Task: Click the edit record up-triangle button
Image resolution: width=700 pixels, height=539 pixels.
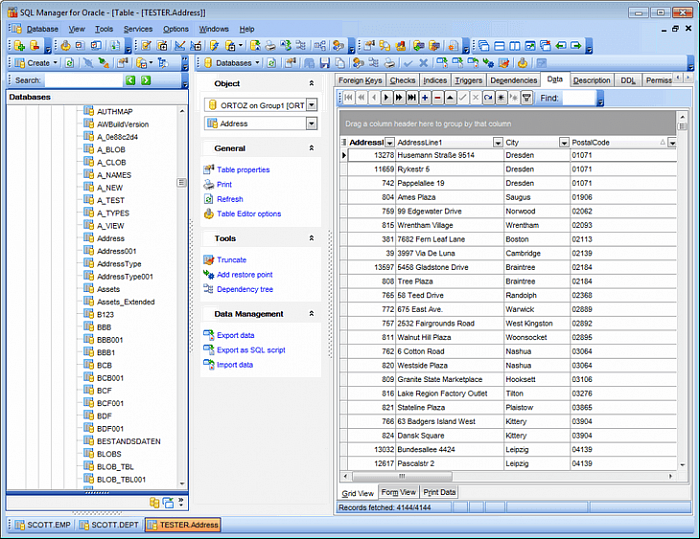Action: click(450, 97)
